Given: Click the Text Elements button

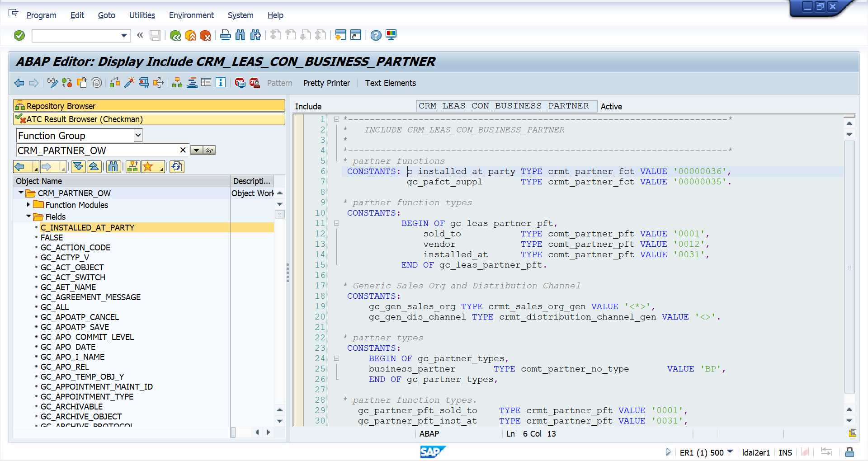Looking at the screenshot, I should [391, 83].
